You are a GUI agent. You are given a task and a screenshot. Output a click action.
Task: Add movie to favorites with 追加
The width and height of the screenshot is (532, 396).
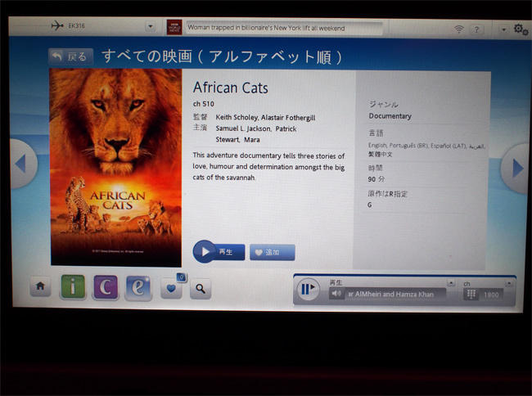(272, 252)
